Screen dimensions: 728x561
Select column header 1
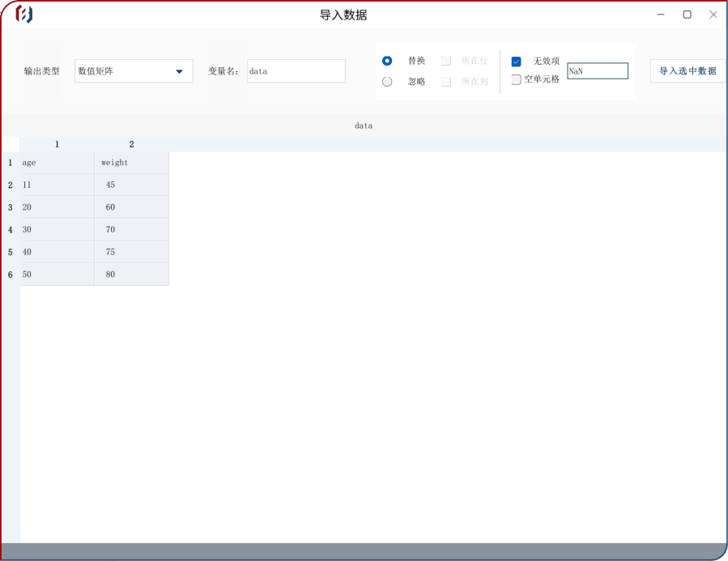(57, 144)
